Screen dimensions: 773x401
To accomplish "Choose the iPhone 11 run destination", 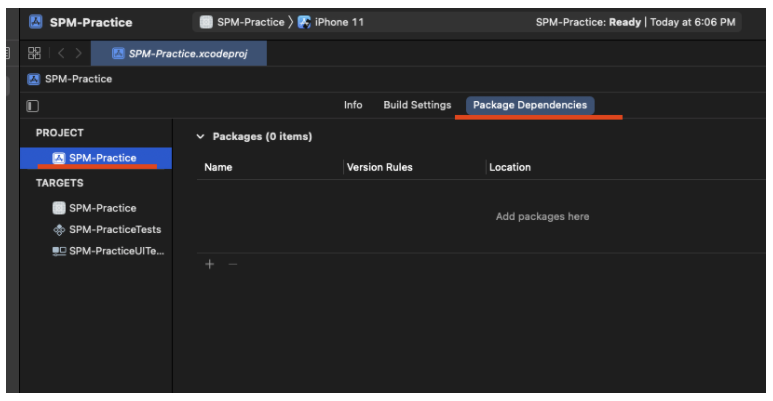I will (x=339, y=22).
